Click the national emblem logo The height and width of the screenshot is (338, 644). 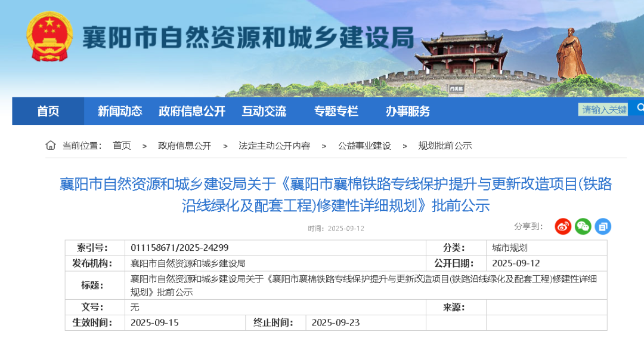49,36
